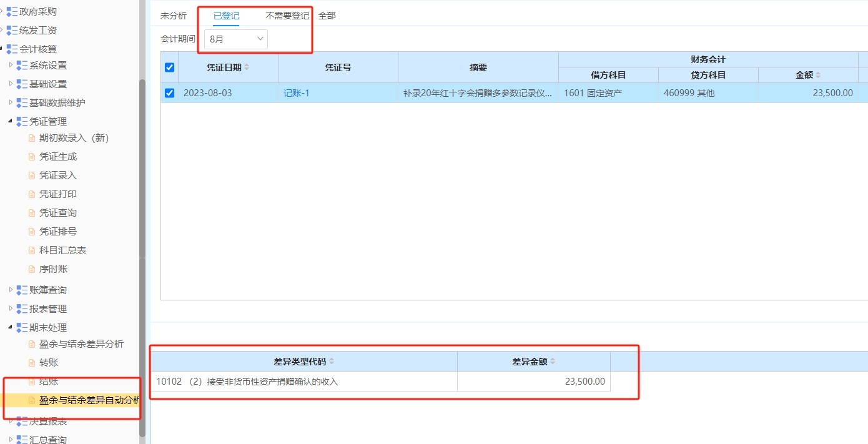Click the 10102 接受非货币性资产捐赠确认的收入 row
This screenshot has height=444, width=868.
coord(381,382)
